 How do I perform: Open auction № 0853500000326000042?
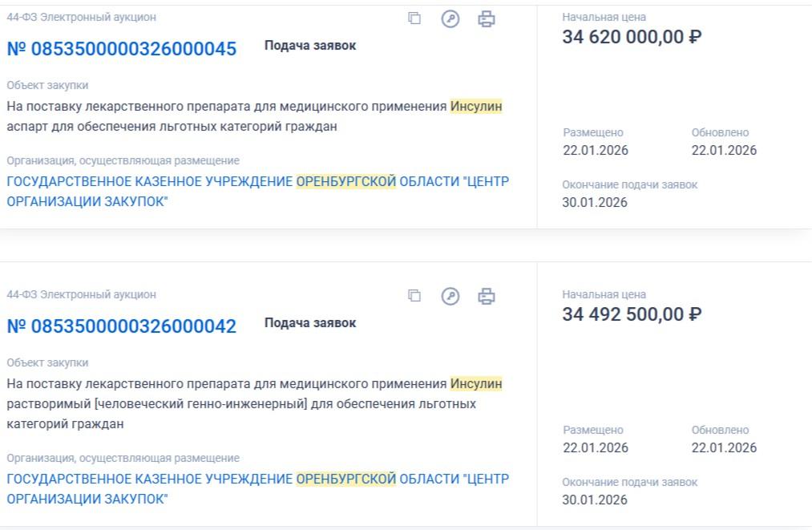tap(122, 326)
